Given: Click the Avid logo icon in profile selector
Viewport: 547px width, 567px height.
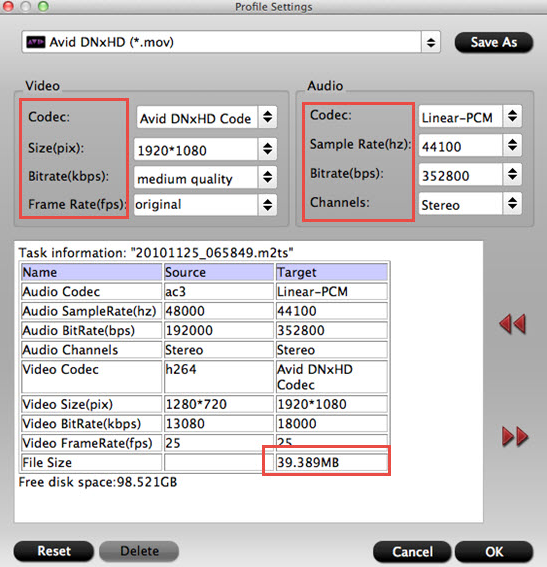Looking at the screenshot, I should click(35, 42).
